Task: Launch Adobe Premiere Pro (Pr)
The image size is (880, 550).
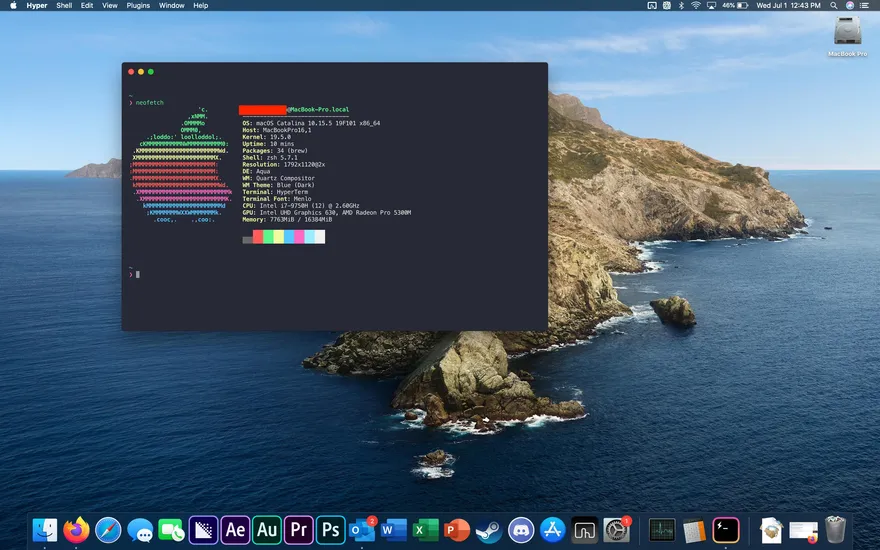Action: (299, 530)
